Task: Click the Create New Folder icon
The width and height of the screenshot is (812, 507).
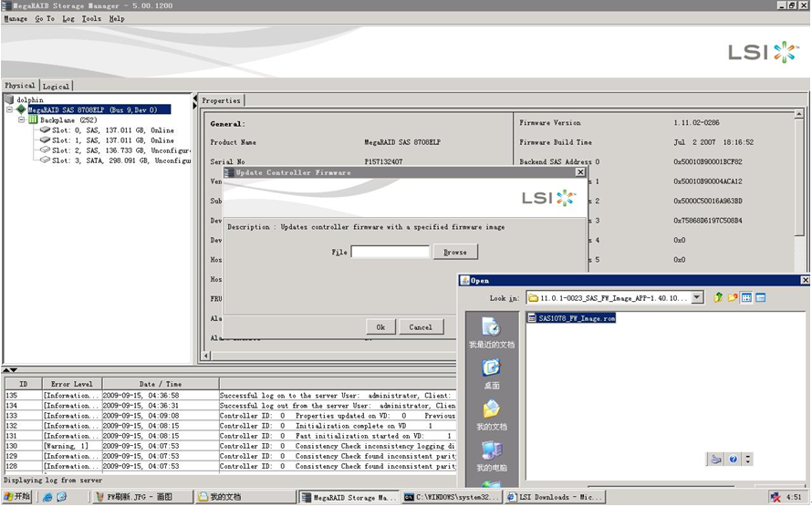Action: (x=732, y=297)
